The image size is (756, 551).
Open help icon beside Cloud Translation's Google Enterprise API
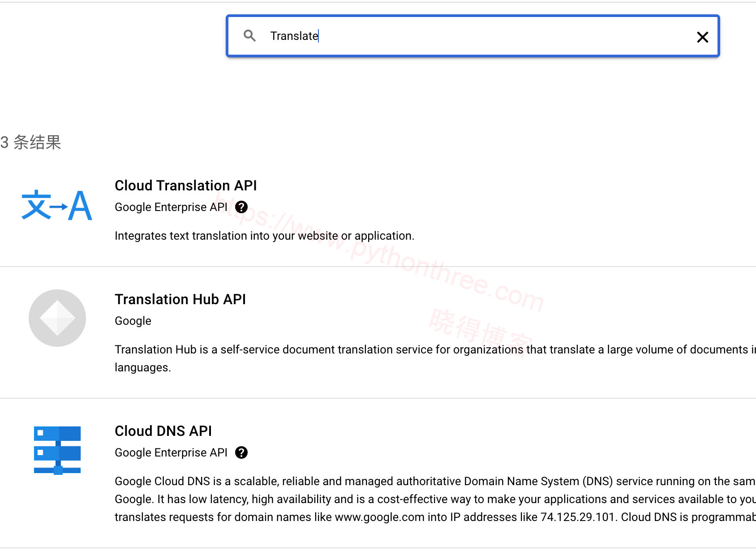[242, 207]
